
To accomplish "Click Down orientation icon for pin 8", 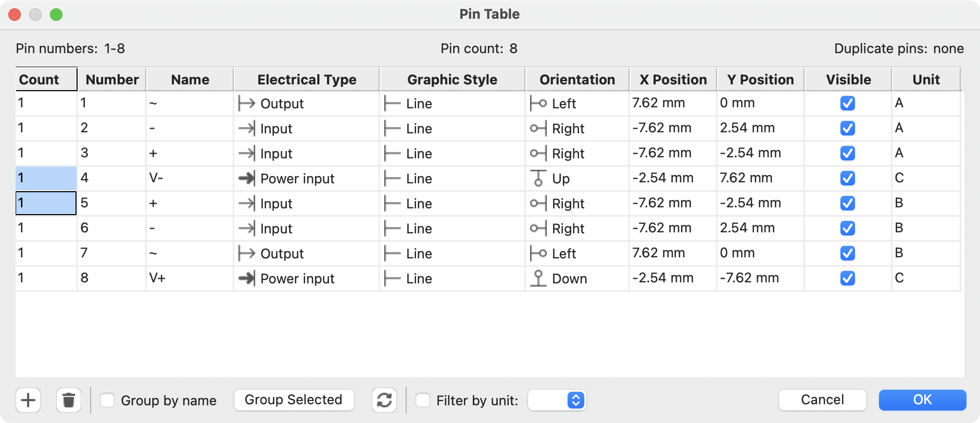I will pyautogui.click(x=538, y=279).
